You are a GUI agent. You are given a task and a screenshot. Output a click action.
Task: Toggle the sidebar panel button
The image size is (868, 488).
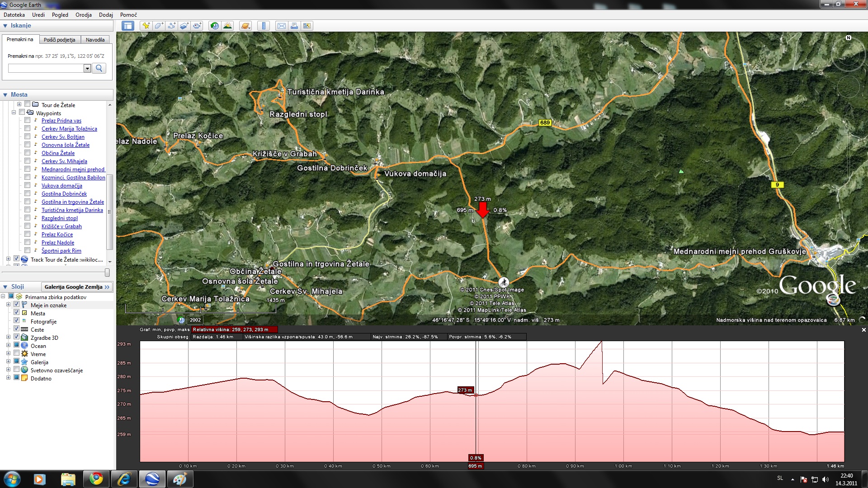click(128, 26)
